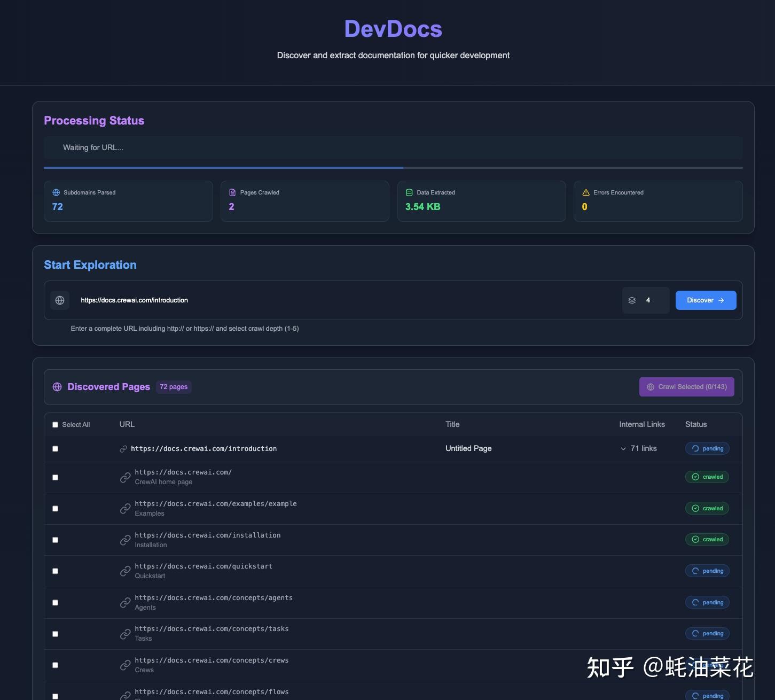Viewport: 775px width, 700px height.
Task: Click the database icon beside Data Extracted
Action: [409, 192]
